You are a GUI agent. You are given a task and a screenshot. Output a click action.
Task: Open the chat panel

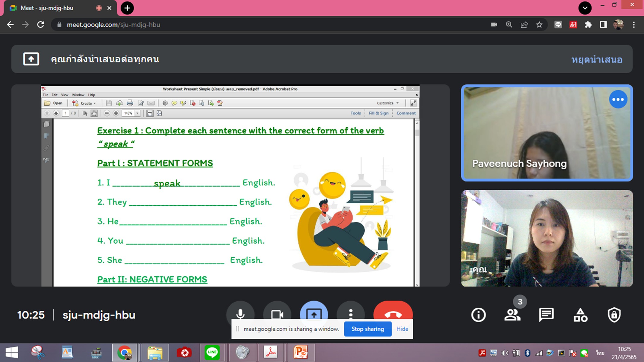coord(546,315)
